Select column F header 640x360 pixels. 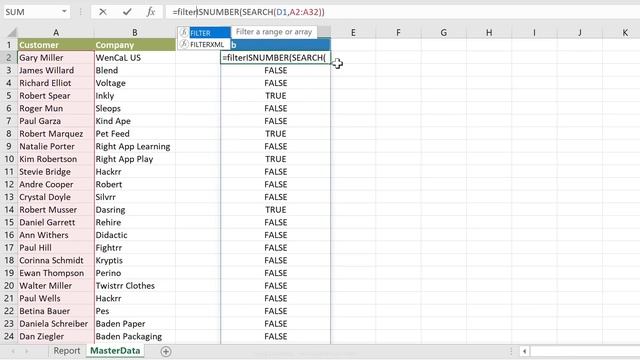click(x=398, y=32)
